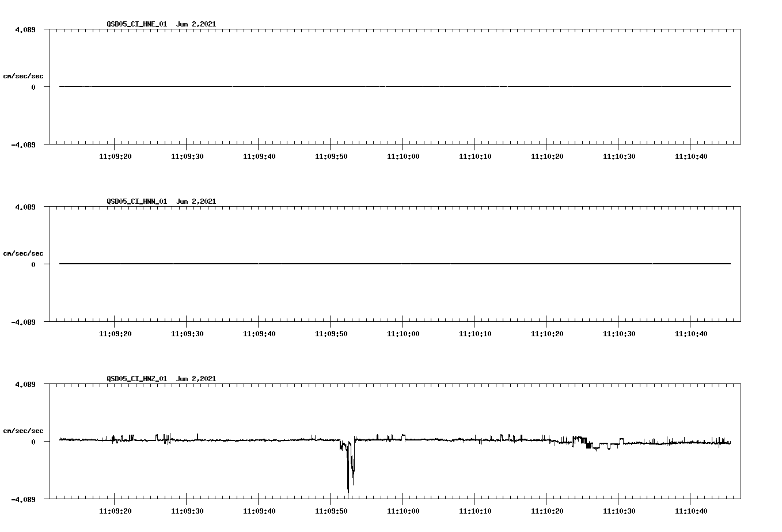Click the 4.089 upper limit of HNE plot
This screenshot has width=782, height=532.
coord(25,29)
